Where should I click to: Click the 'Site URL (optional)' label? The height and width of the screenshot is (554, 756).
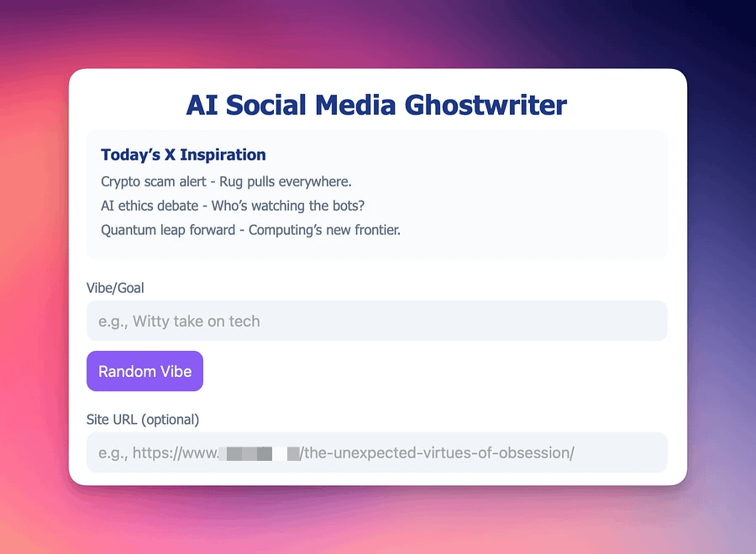(143, 420)
